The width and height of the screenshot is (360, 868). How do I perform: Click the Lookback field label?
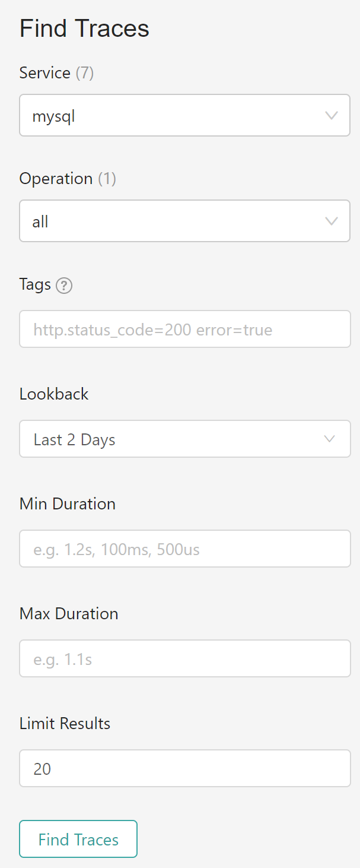54,394
